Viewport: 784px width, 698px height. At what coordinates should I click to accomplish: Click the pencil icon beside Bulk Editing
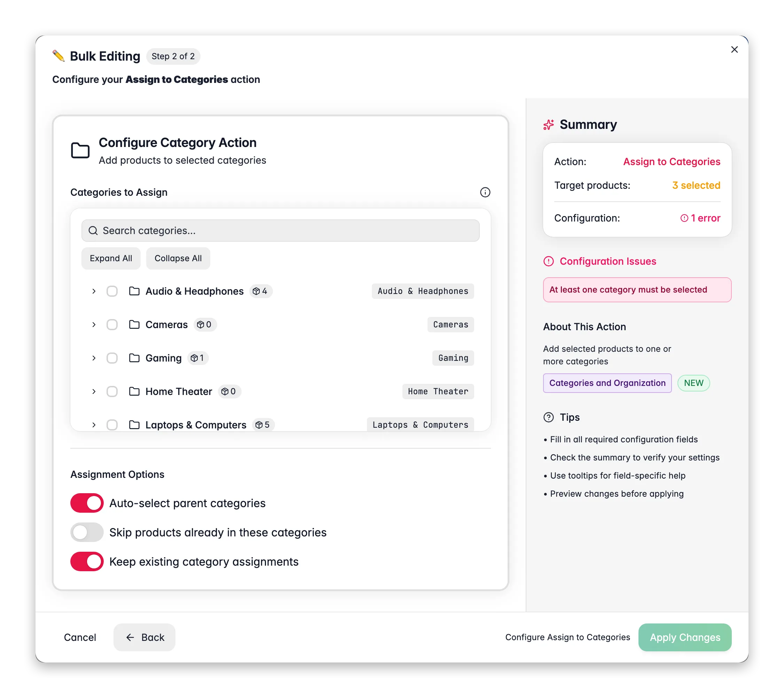click(58, 56)
